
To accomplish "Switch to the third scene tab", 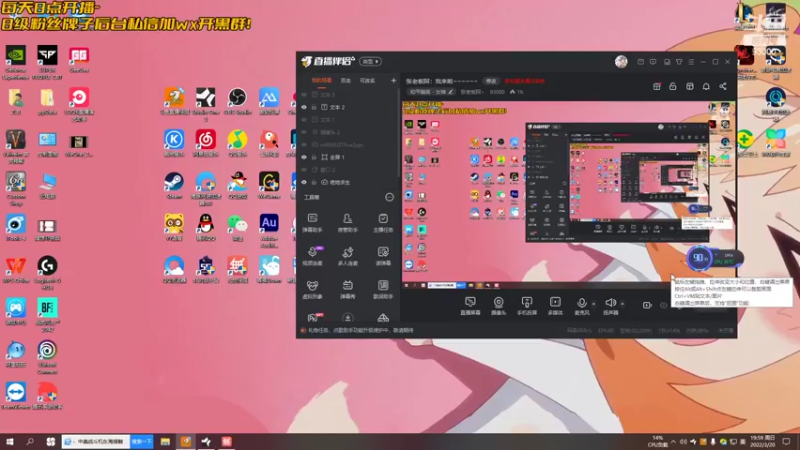I will 367,81.
